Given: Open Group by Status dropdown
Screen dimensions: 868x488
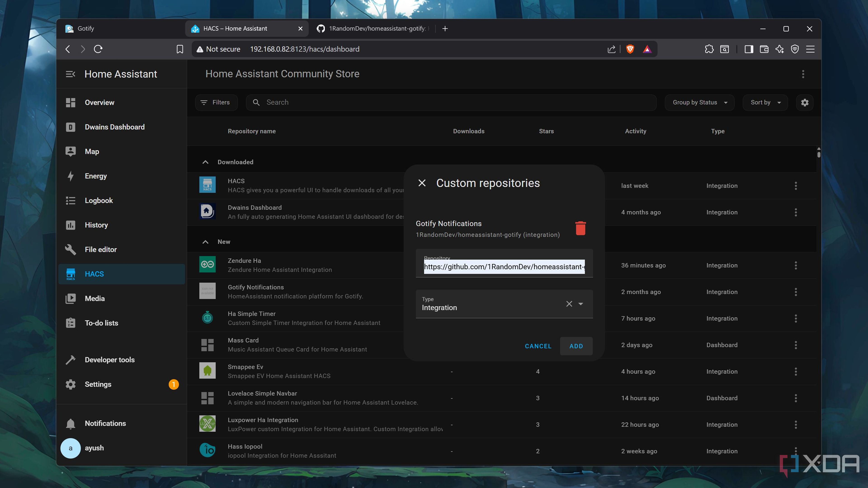Looking at the screenshot, I should 700,102.
